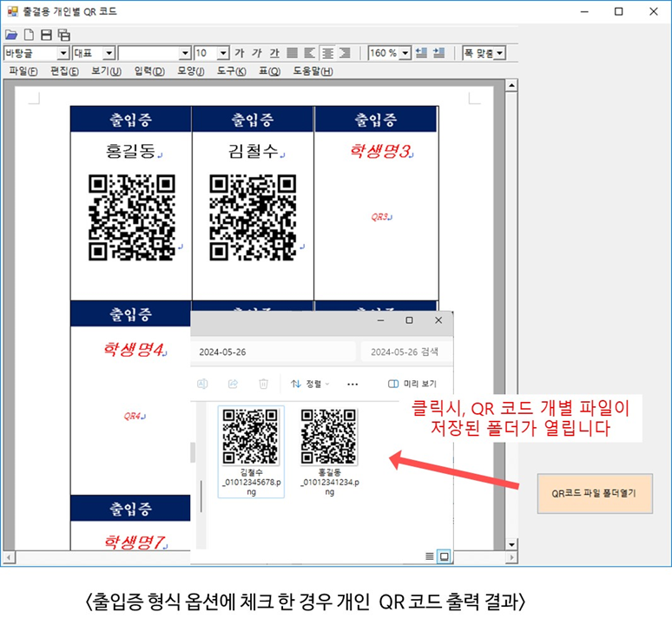Toggle bold 가 formatting button

(240, 53)
